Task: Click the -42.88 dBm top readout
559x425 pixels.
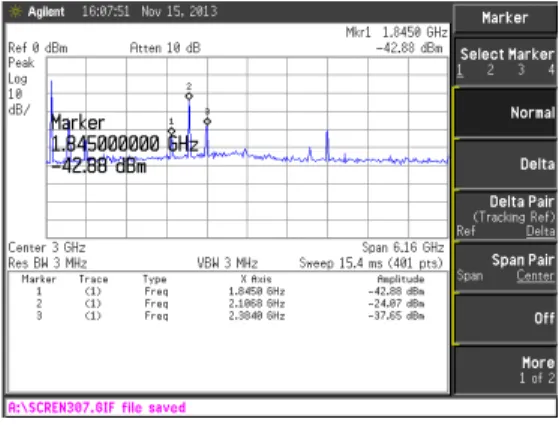Action: [x=409, y=48]
